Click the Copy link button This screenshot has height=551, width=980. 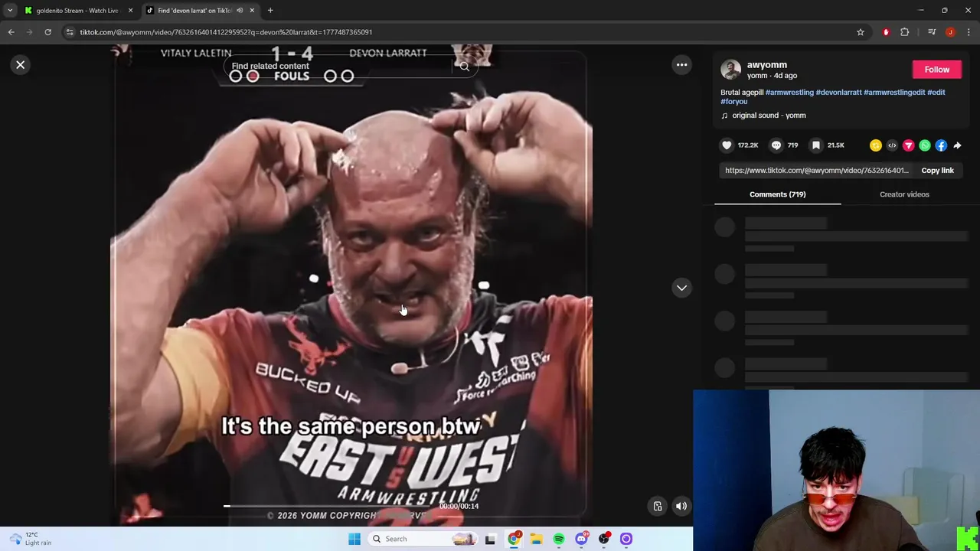coord(937,171)
